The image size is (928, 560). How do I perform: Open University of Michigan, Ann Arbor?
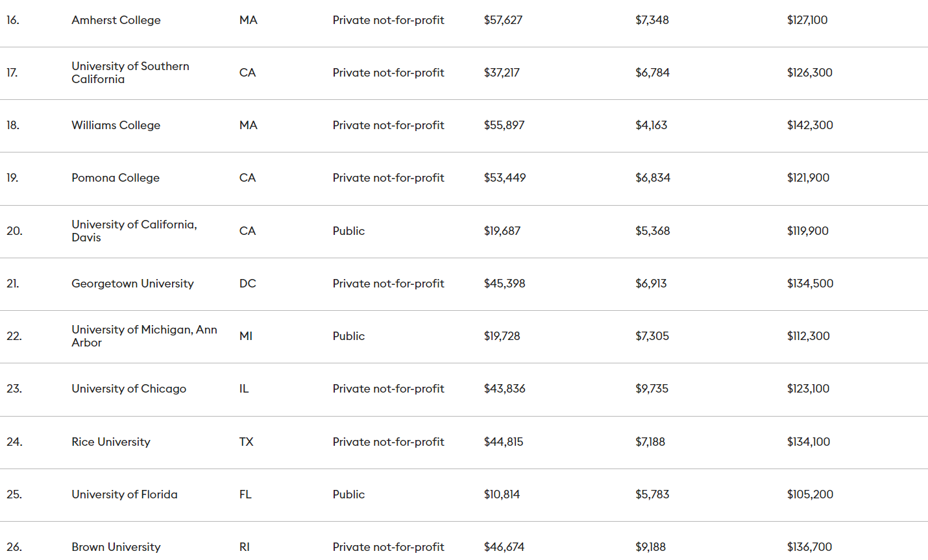[x=143, y=336]
